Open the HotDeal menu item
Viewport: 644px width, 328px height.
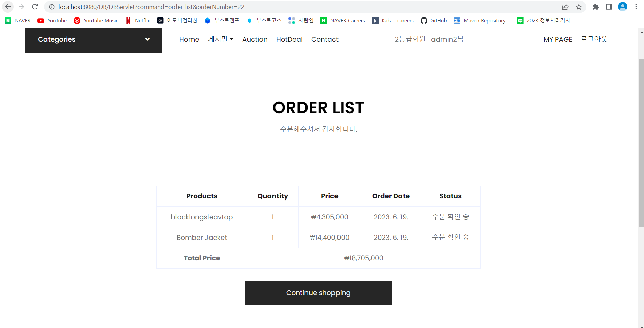[289, 39]
